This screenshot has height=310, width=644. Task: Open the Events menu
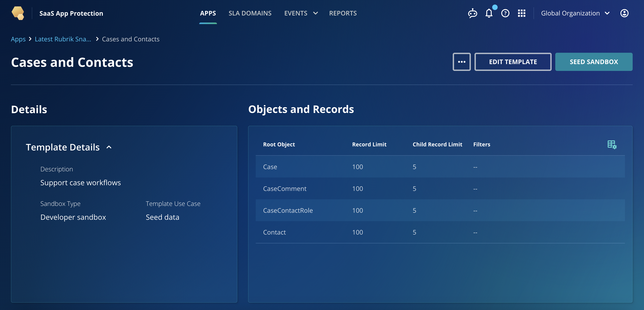(x=296, y=13)
